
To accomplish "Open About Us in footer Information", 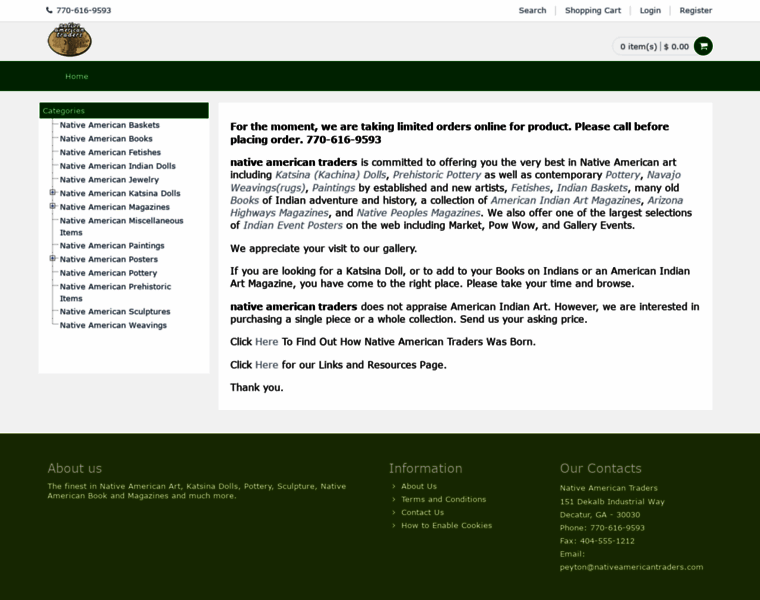I will point(419,486).
